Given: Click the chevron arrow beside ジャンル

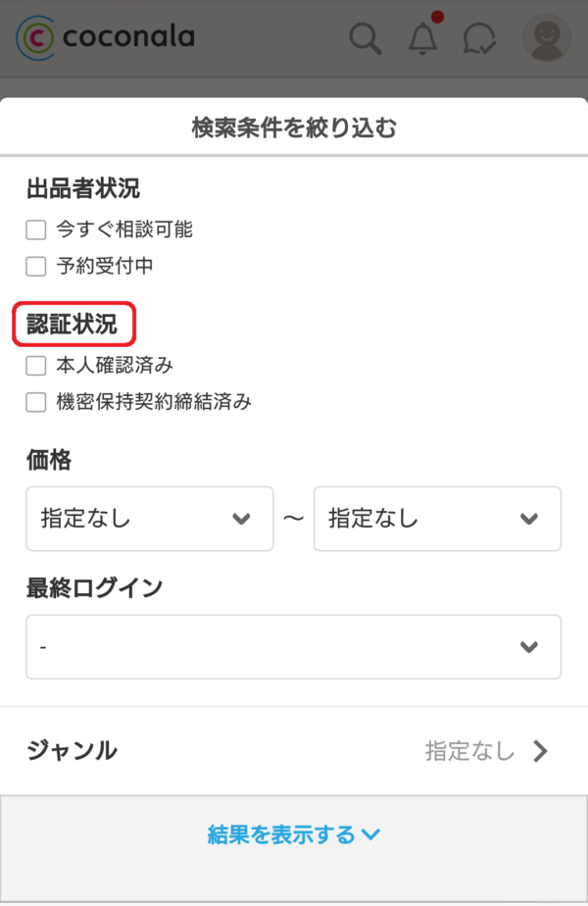Looking at the screenshot, I should coord(541,751).
